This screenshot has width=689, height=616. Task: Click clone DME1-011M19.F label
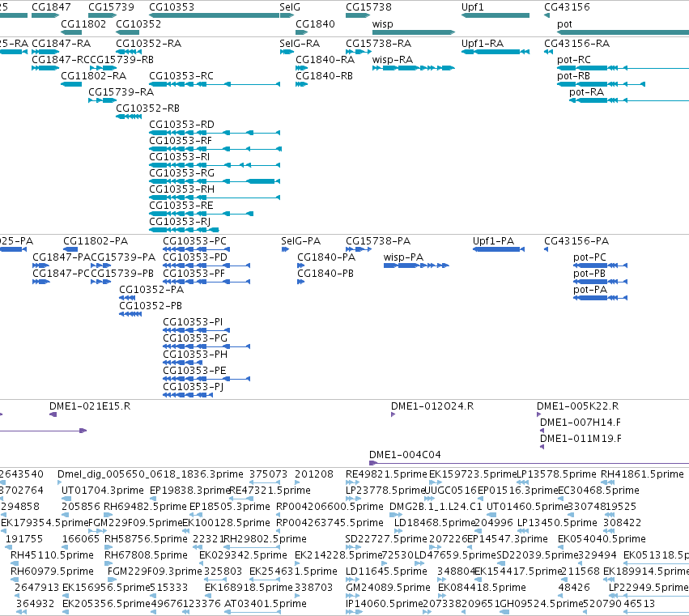click(581, 439)
